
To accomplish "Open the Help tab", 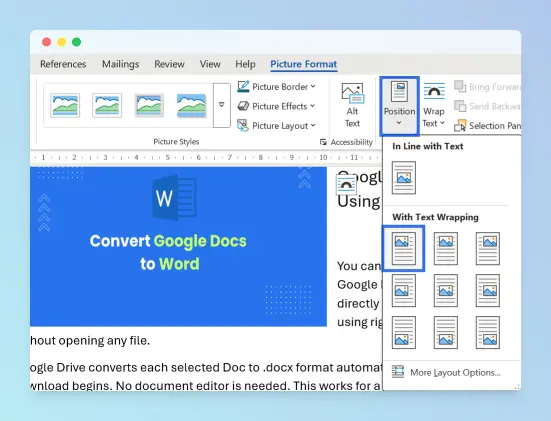I will pyautogui.click(x=245, y=64).
